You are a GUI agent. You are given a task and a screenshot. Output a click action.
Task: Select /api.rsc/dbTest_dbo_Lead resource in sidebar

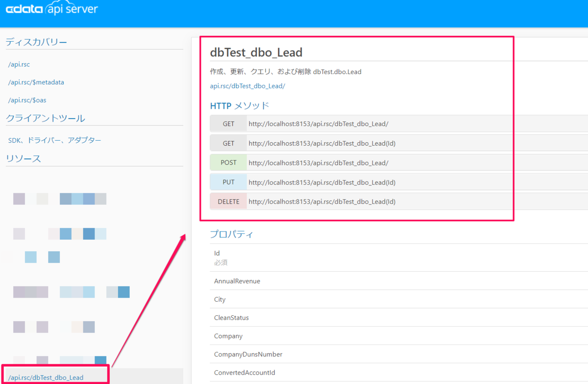point(46,378)
